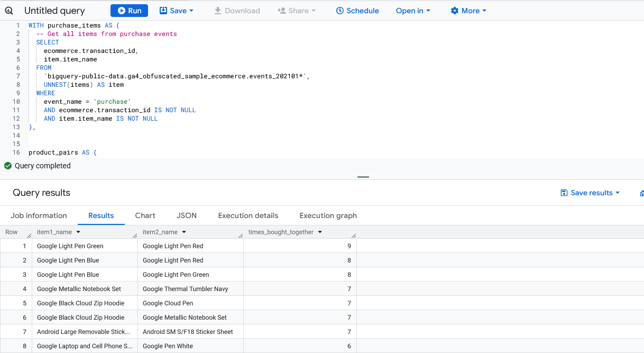Click Android Large Removable Stick... cell

click(x=85, y=332)
